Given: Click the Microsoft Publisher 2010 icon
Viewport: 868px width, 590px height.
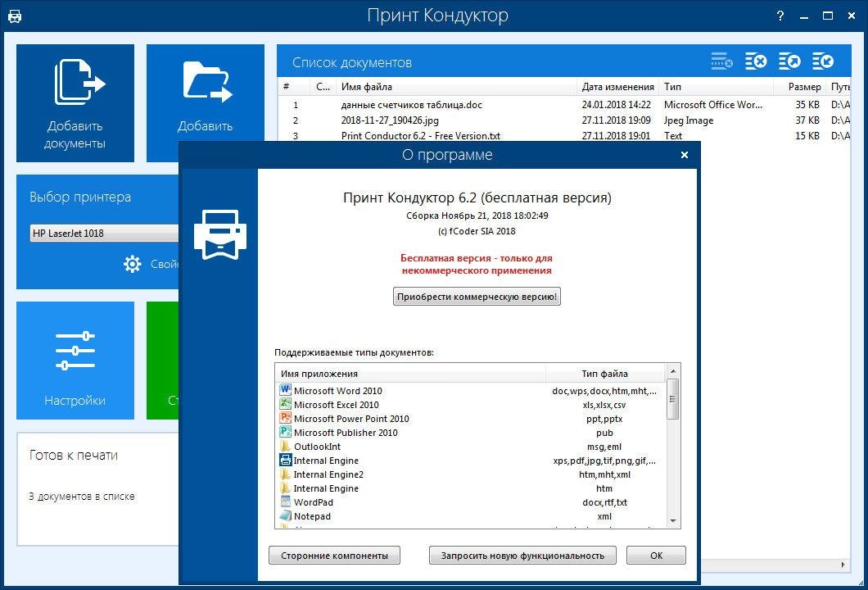Looking at the screenshot, I should [x=285, y=432].
